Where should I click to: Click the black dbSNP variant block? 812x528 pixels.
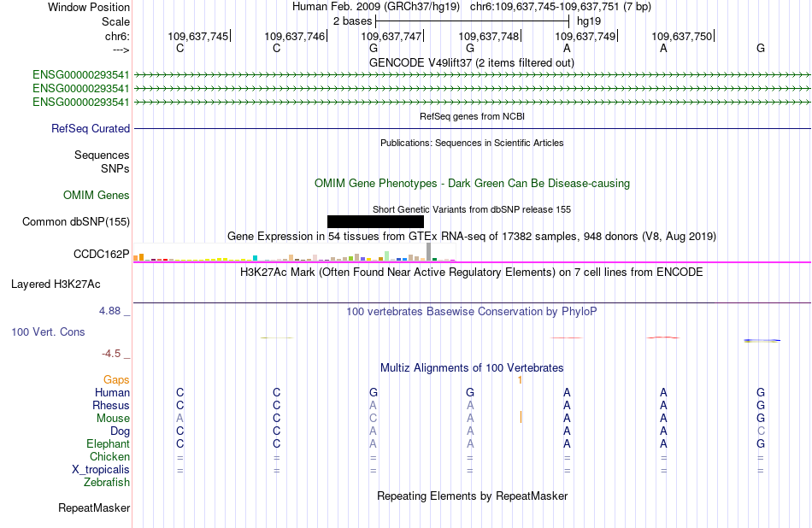tap(375, 221)
